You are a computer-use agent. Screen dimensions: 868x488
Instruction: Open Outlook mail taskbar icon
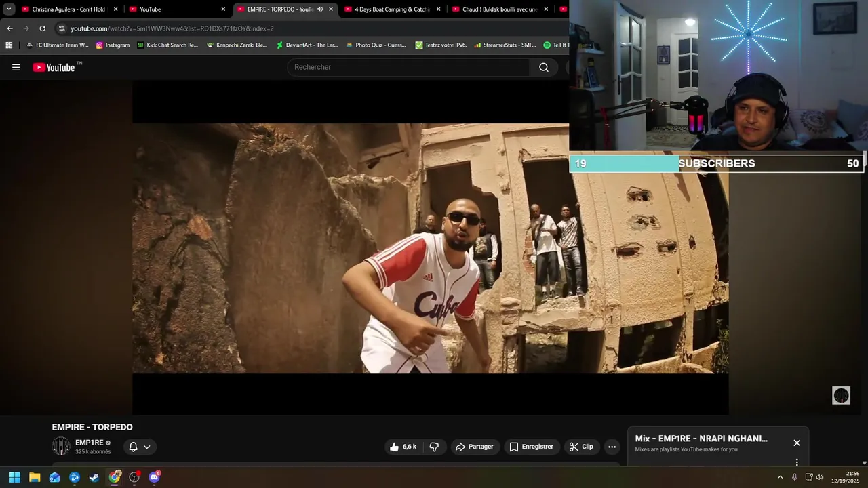click(54, 477)
